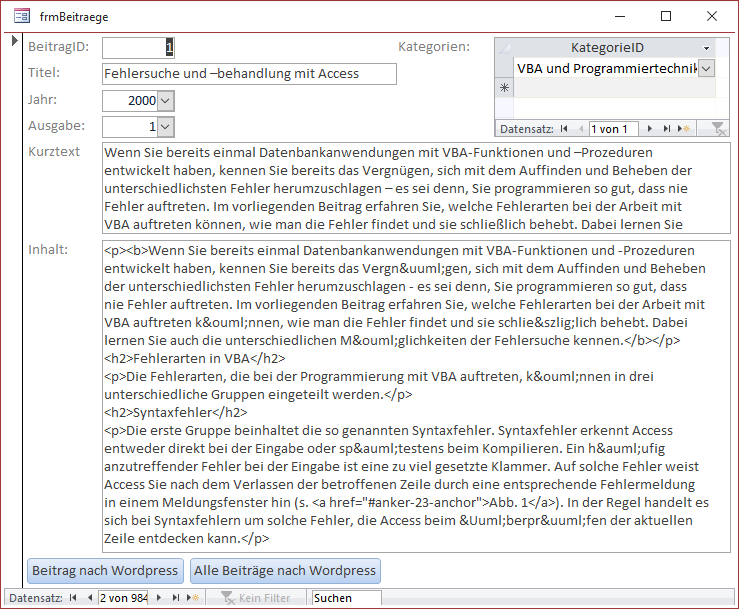Click the Jahr field showing 2000

tap(130, 100)
